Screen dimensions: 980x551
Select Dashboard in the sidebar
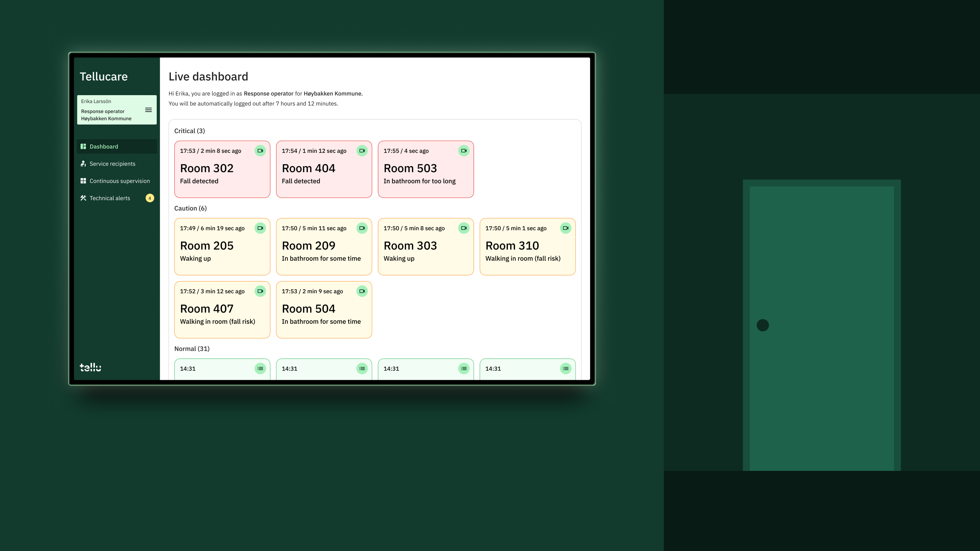(x=117, y=146)
